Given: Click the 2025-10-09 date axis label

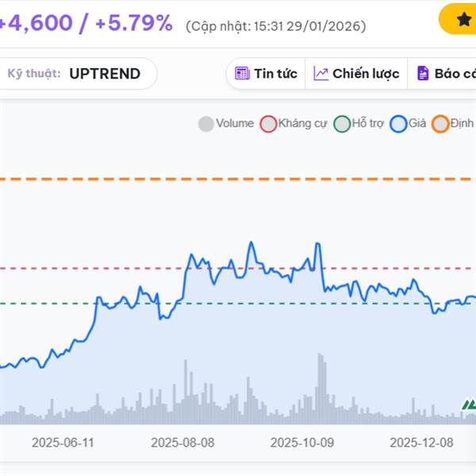Looking at the screenshot, I should tap(301, 443).
